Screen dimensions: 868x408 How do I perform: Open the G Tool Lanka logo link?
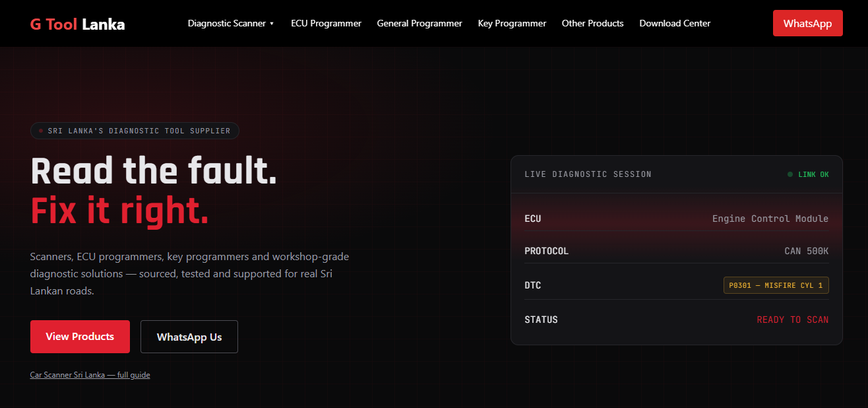77,24
